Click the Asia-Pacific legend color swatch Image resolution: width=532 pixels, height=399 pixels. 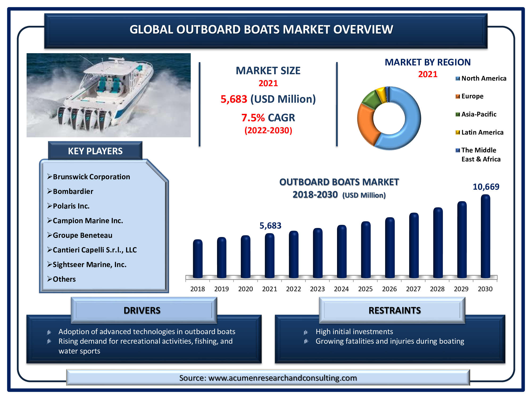458,114
